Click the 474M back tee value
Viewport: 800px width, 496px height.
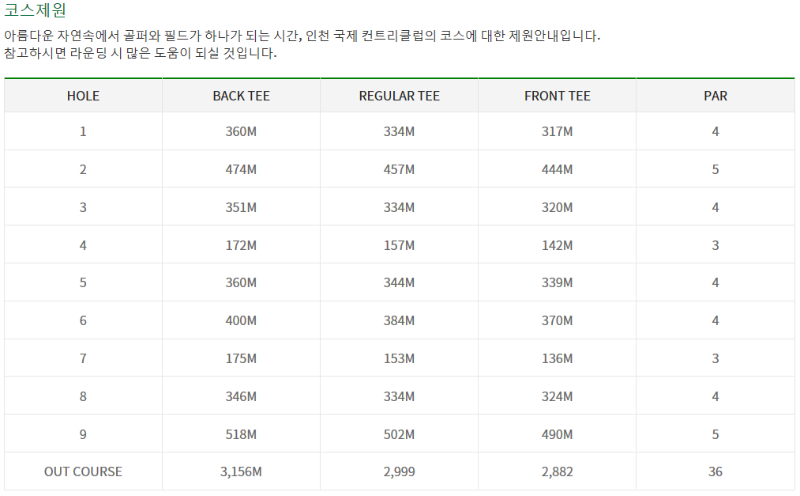241,169
